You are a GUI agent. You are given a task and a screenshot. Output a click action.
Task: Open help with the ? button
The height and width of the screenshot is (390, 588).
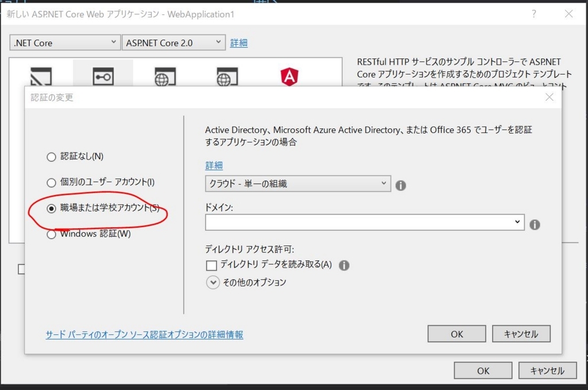[533, 14]
